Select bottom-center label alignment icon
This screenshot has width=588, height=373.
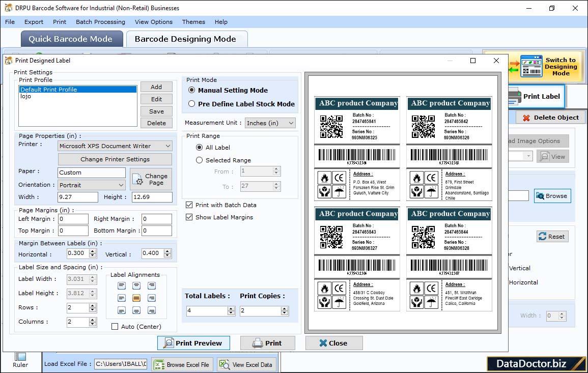[x=136, y=310]
